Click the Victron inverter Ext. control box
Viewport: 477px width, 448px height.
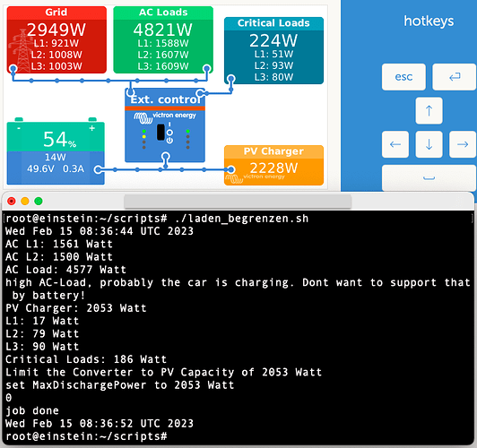(165, 125)
